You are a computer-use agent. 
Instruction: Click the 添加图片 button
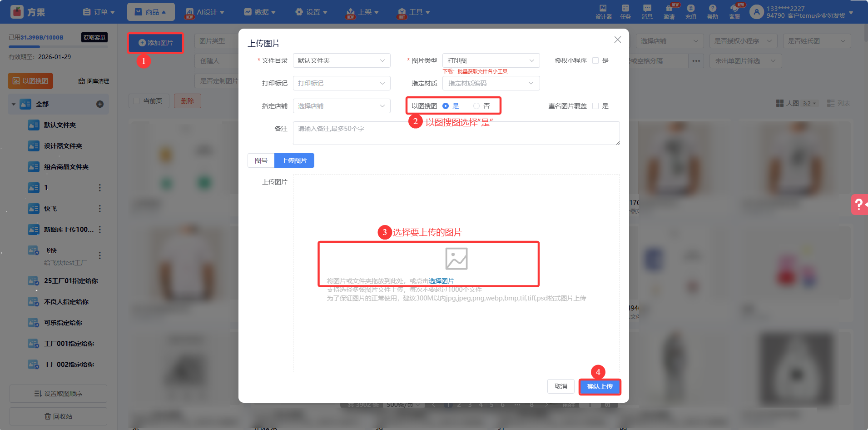tap(155, 43)
